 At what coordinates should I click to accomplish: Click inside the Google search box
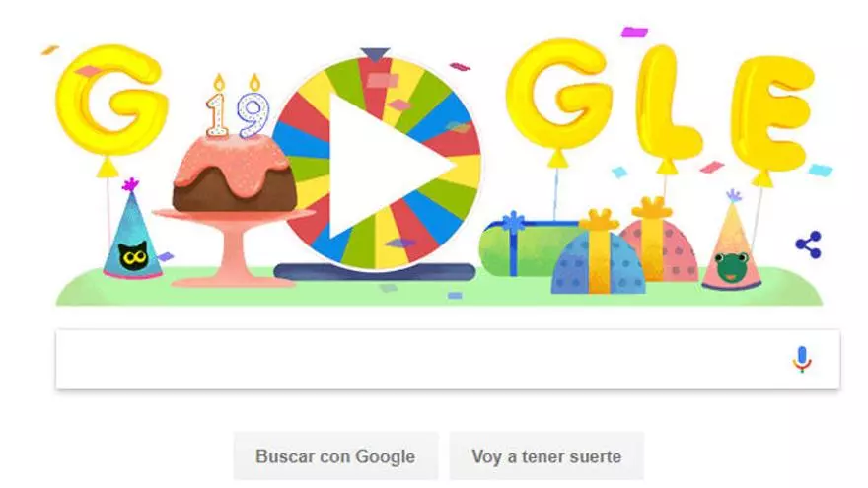[x=421, y=360]
